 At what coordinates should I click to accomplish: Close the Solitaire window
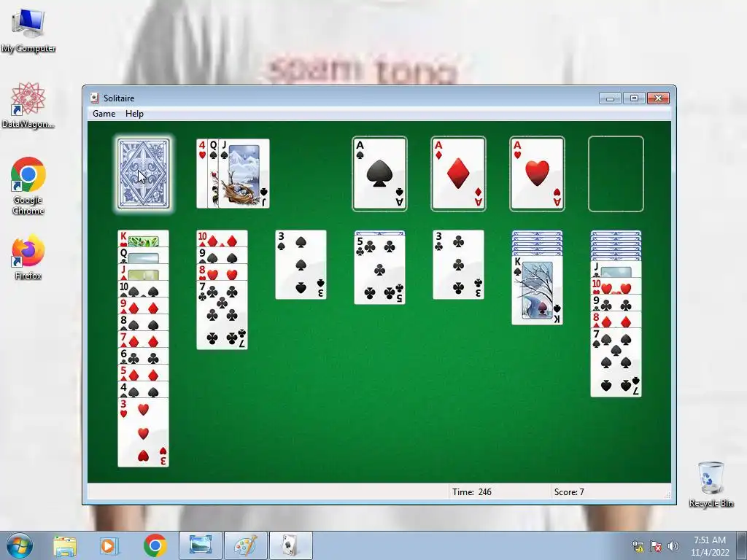click(x=658, y=98)
